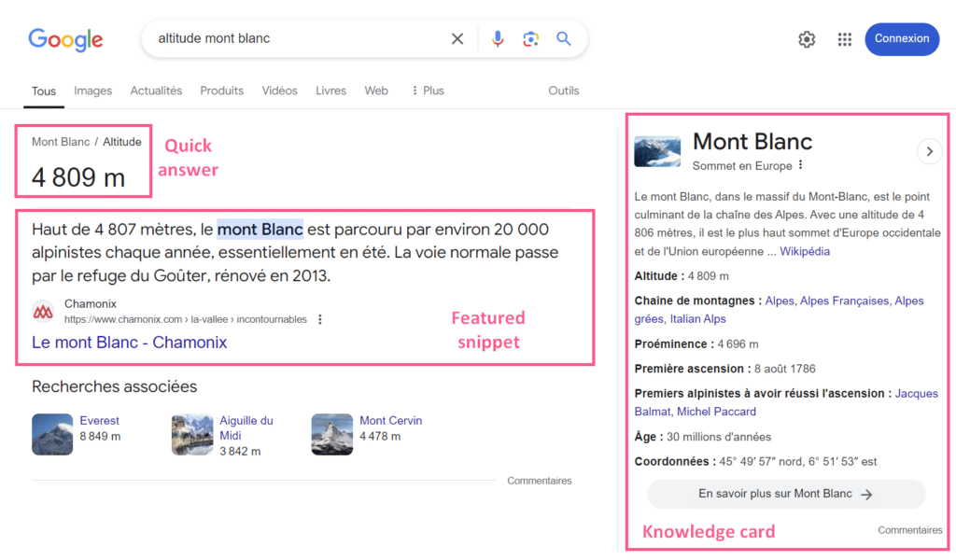This screenshot has height=560, width=956.
Task: Open Google apps grid icon
Action: coord(844,39)
